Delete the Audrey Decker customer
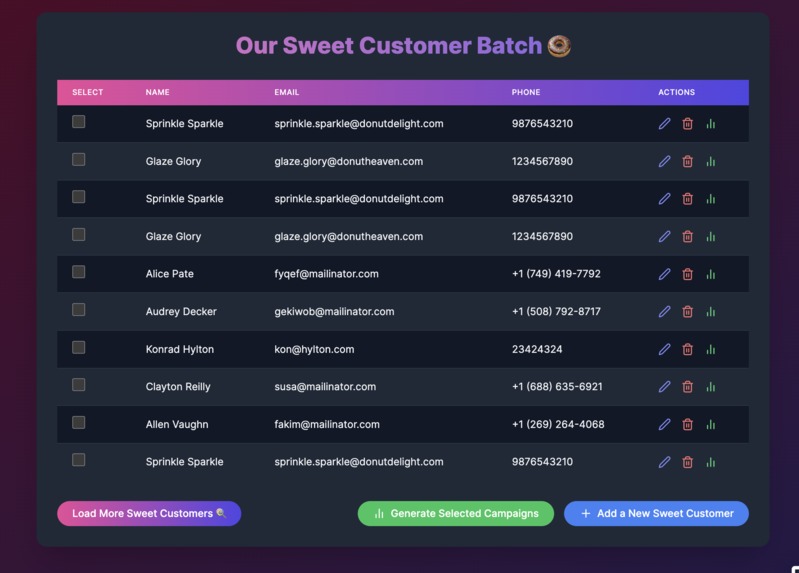This screenshot has width=799, height=573. (x=687, y=311)
